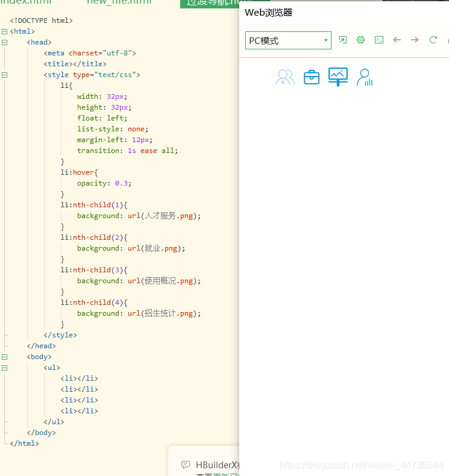The height and width of the screenshot is (476, 449).
Task: Click the </head> closing tag
Action: [x=42, y=346]
